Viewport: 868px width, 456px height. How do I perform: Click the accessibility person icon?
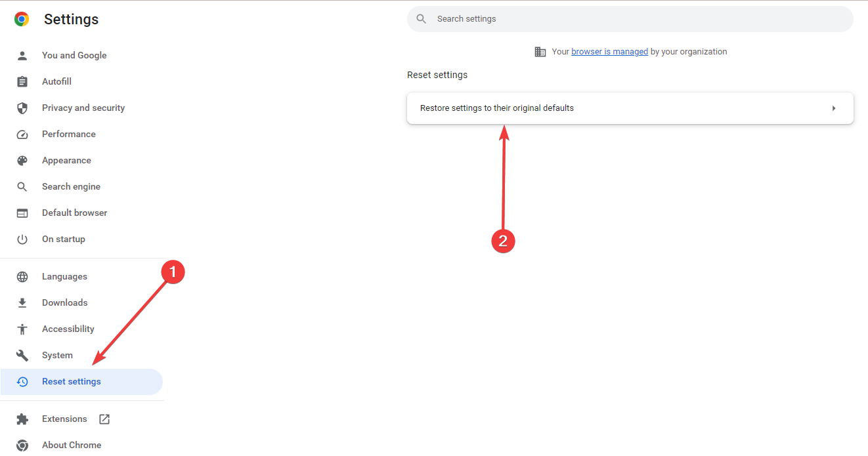[x=22, y=329]
